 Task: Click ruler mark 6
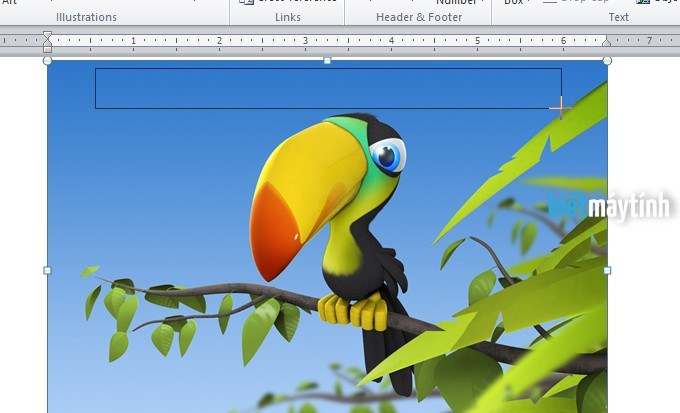coord(563,41)
